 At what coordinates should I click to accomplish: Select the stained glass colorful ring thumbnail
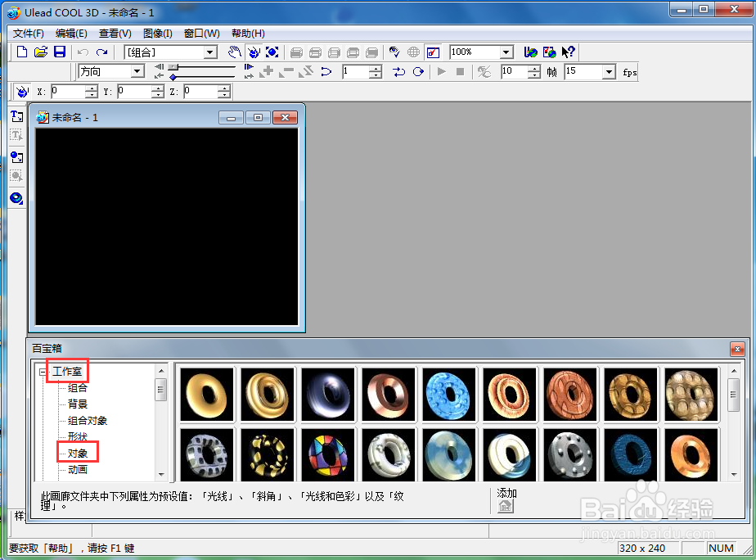[x=328, y=455]
